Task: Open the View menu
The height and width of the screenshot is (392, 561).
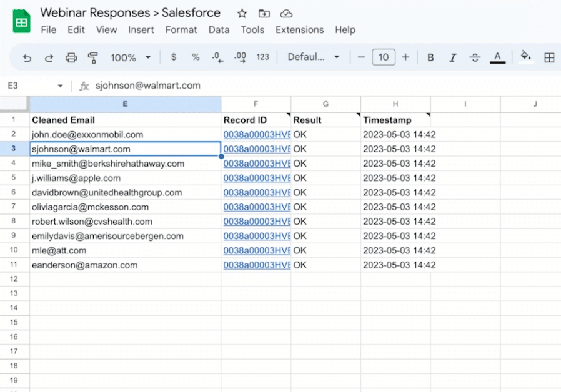Action: 106,30
